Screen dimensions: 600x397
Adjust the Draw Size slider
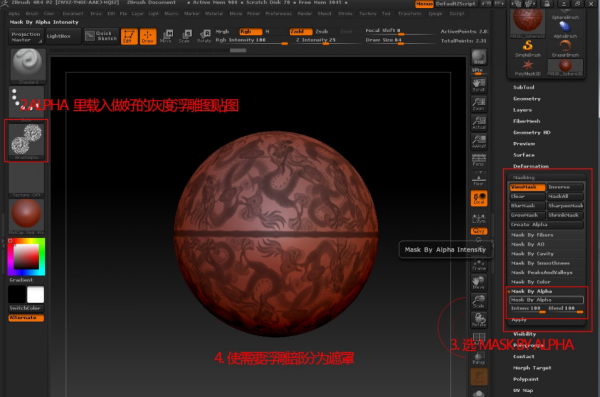point(400,40)
